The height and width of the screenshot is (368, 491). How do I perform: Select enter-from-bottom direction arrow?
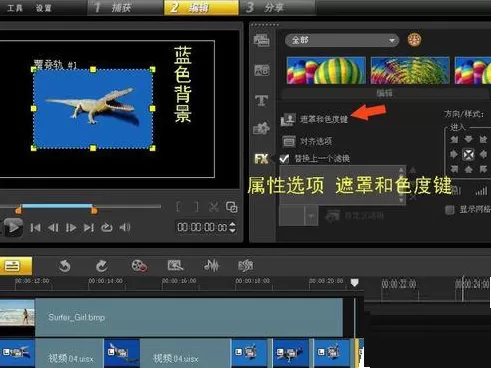pos(468,169)
